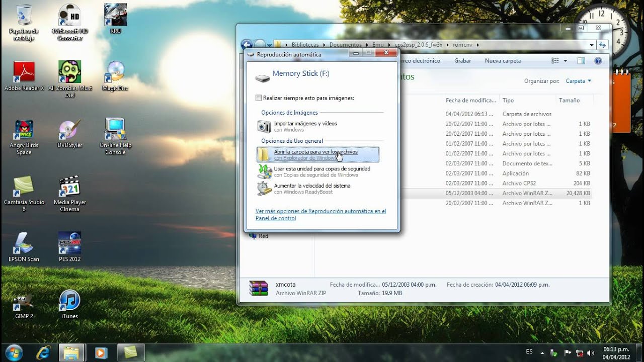The width and height of the screenshot is (644, 362).
Task: Click the ES language indicator in taskbar
Action: tap(529, 352)
